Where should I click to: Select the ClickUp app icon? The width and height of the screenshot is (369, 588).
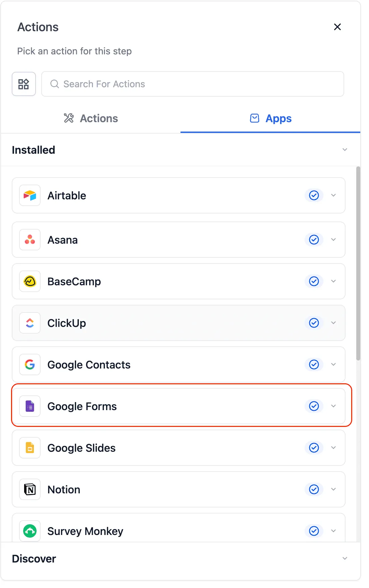tap(30, 323)
